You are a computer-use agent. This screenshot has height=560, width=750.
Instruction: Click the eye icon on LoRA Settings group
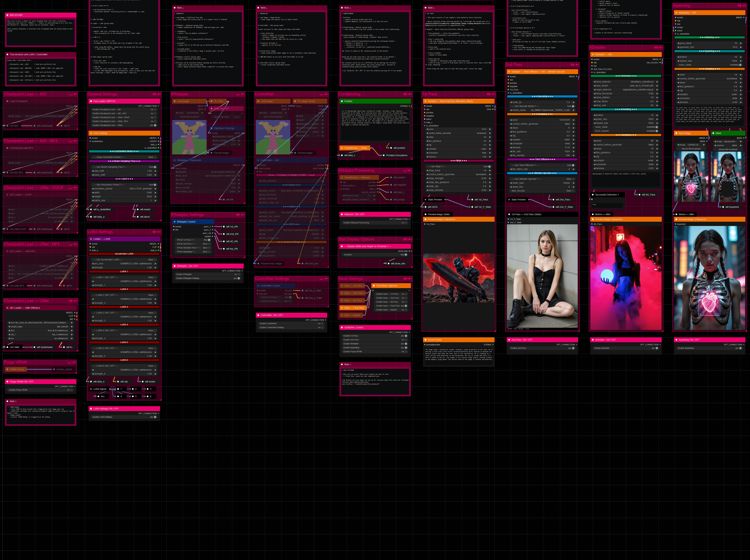point(154,232)
